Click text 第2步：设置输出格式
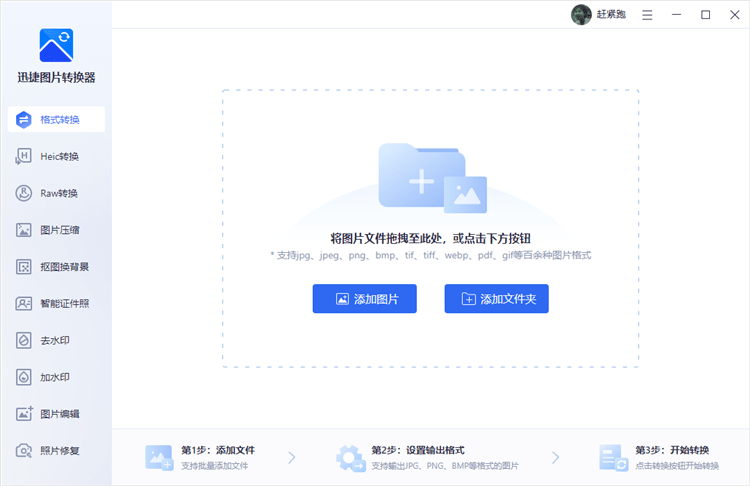Viewport: 750px width, 486px height. pos(418,450)
